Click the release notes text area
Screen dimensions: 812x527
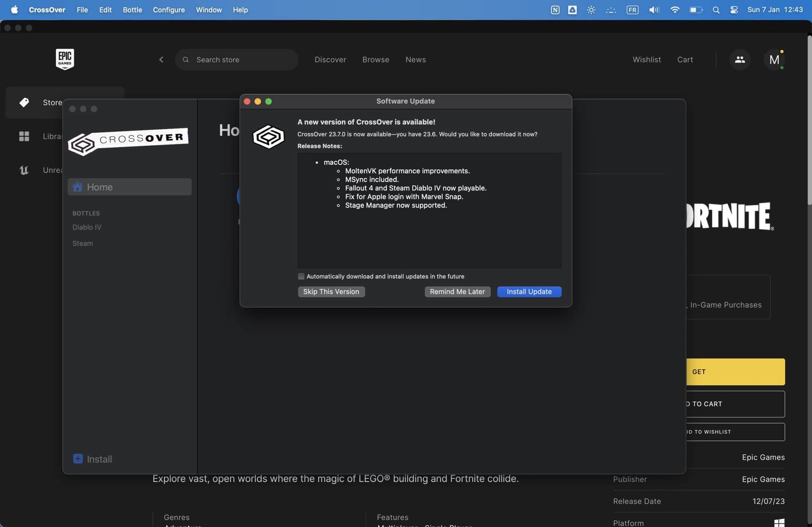429,210
